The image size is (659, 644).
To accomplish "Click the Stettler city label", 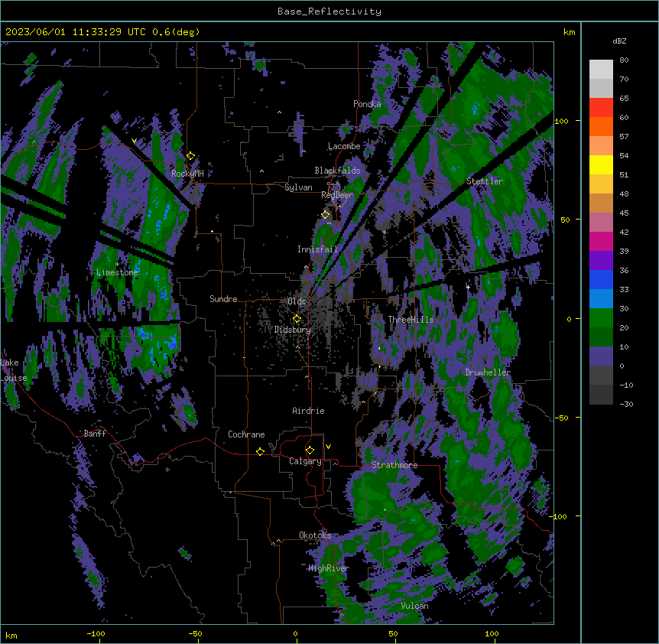I will coord(485,181).
